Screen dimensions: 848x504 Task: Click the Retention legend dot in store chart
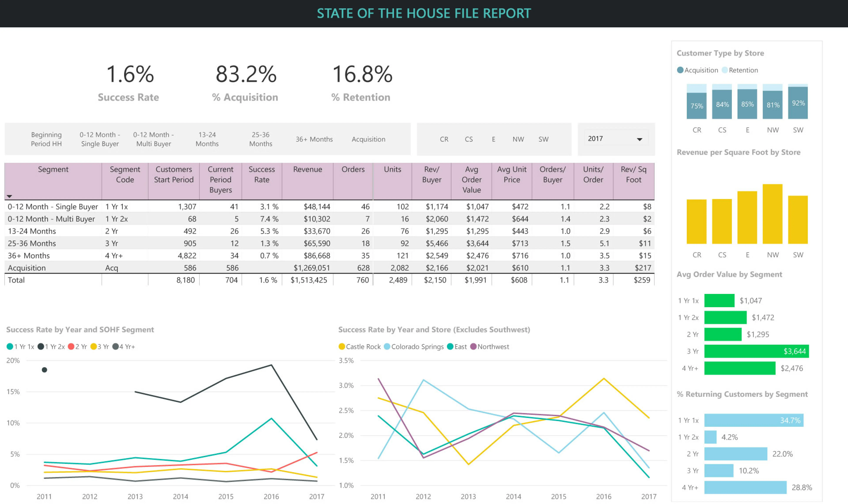coord(725,70)
